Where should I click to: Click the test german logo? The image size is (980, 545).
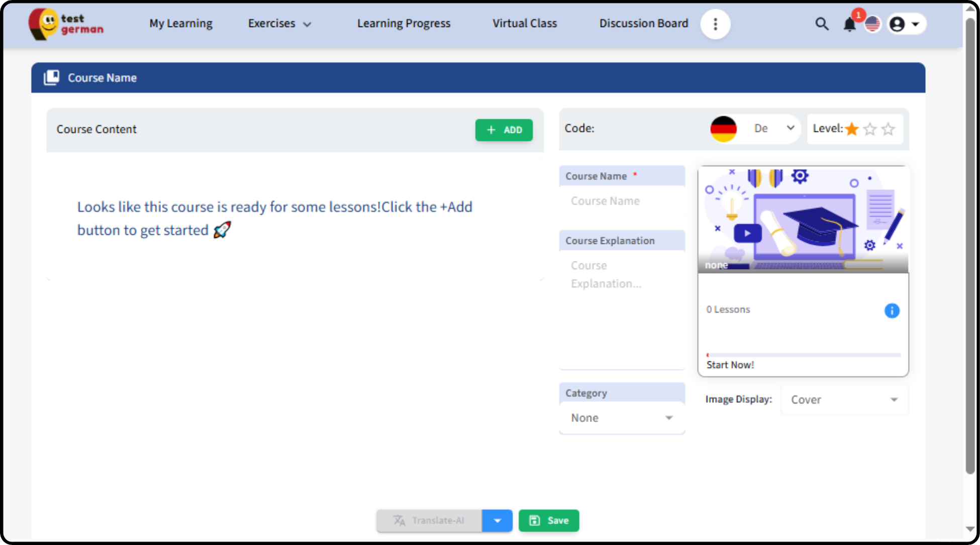pyautogui.click(x=66, y=24)
